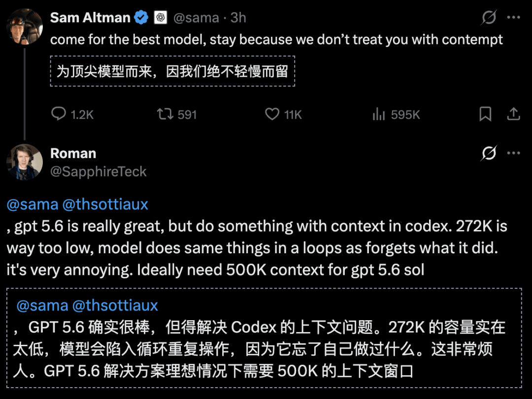Click the OpenAI affiliation badge next to Sam Altman
This screenshot has width=532, height=399.
(x=161, y=17)
